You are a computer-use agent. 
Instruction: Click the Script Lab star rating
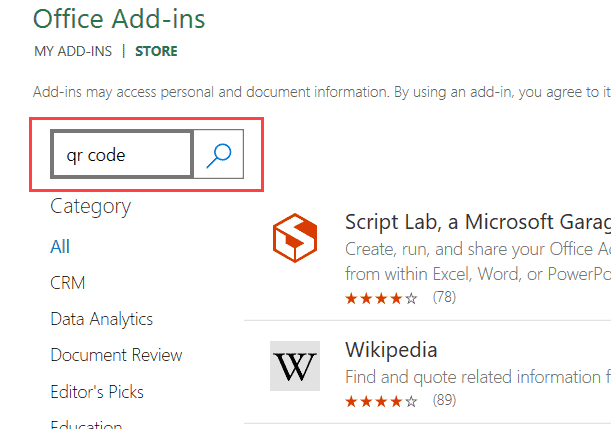pyautogui.click(x=381, y=298)
